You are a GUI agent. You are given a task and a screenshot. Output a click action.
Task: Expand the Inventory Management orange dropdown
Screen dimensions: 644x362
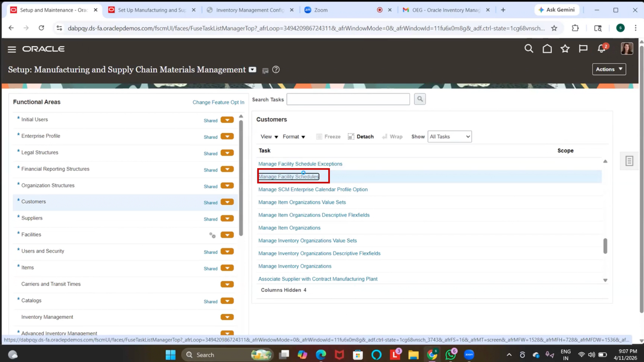227,317
